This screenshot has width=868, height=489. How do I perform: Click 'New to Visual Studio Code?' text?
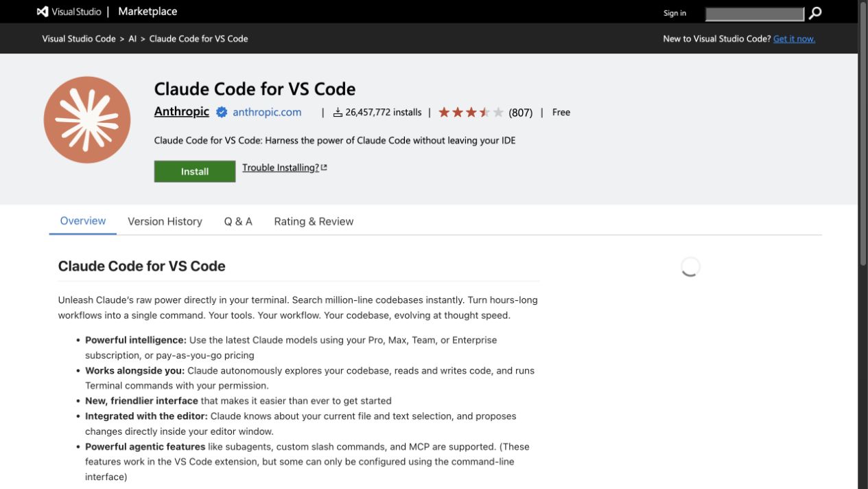click(x=716, y=38)
